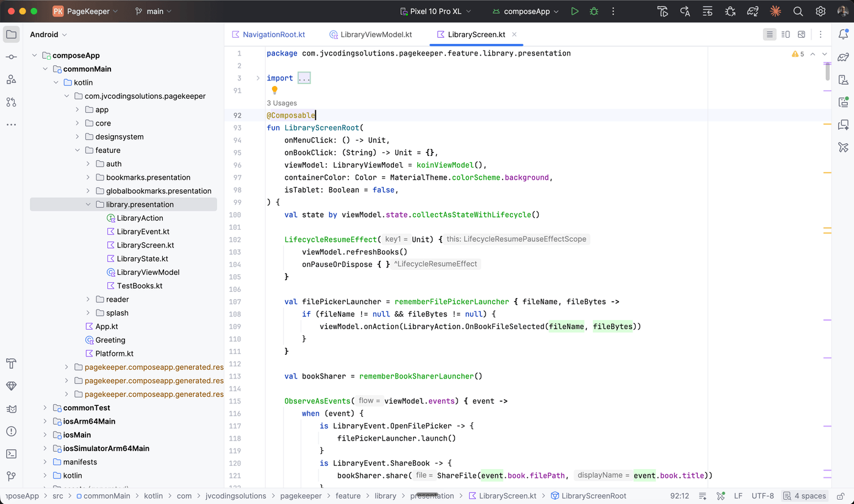Expand the designsystem folder
The height and width of the screenshot is (504, 854).
[78, 137]
